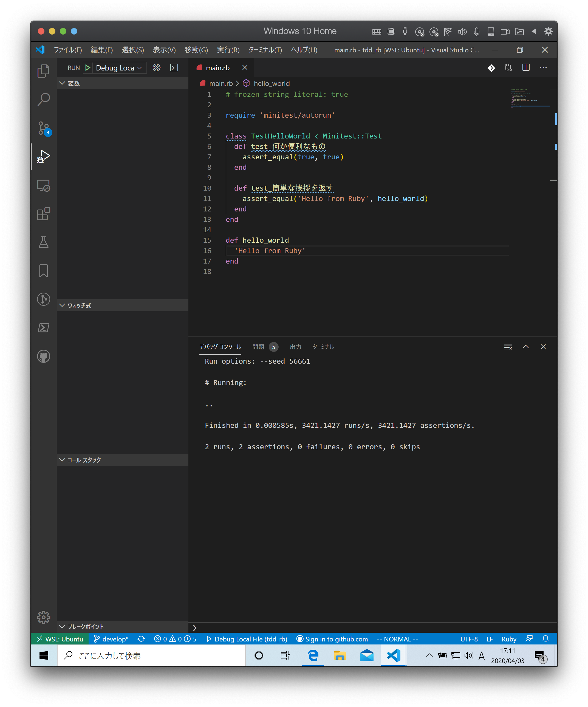Image resolution: width=588 pixels, height=707 pixels.
Task: Toggle the debug console button in RUN header
Action: tap(174, 68)
